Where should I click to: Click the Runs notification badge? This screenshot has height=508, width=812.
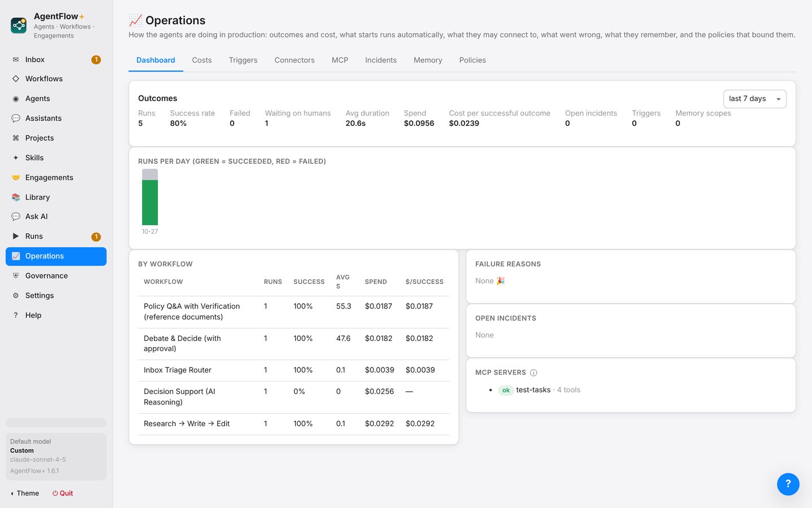96,237
